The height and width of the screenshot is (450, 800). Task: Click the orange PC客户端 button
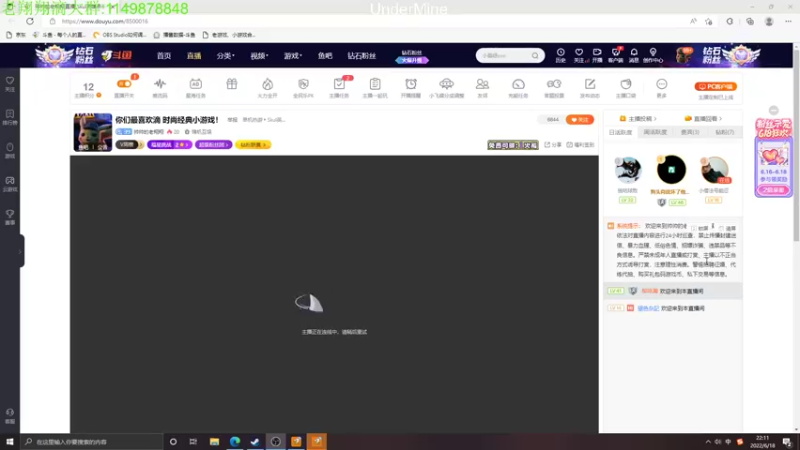click(x=715, y=86)
